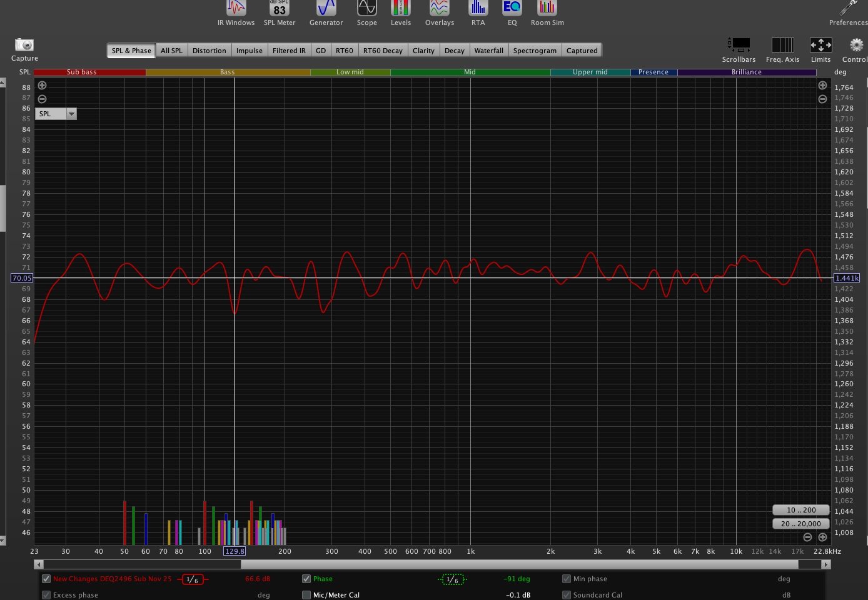Click the horizontal frequency scrollbar thumb

coord(519,564)
